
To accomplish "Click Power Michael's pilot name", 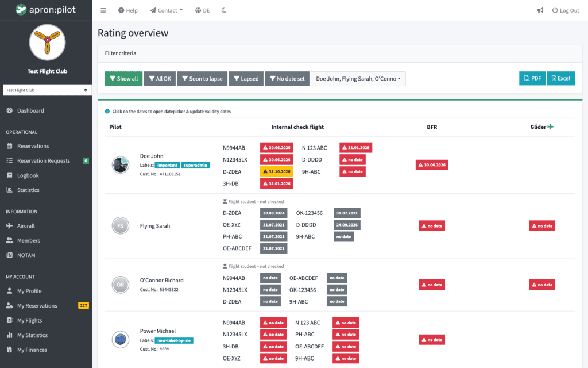I will coord(158,331).
